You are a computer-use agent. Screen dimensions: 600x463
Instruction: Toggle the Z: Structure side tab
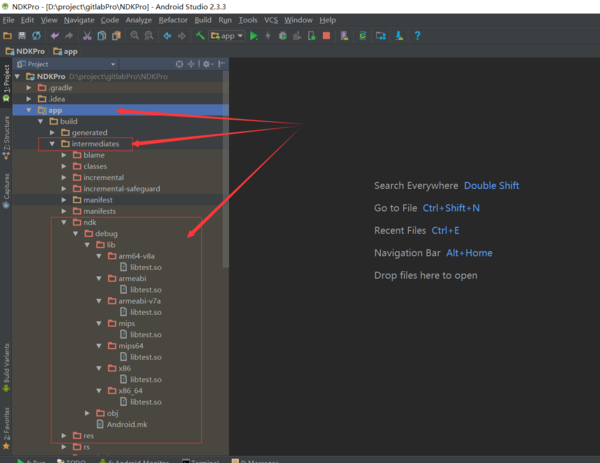click(x=6, y=138)
